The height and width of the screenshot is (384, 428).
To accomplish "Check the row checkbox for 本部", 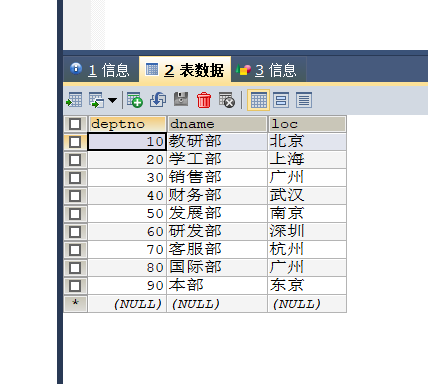I will (75, 286).
